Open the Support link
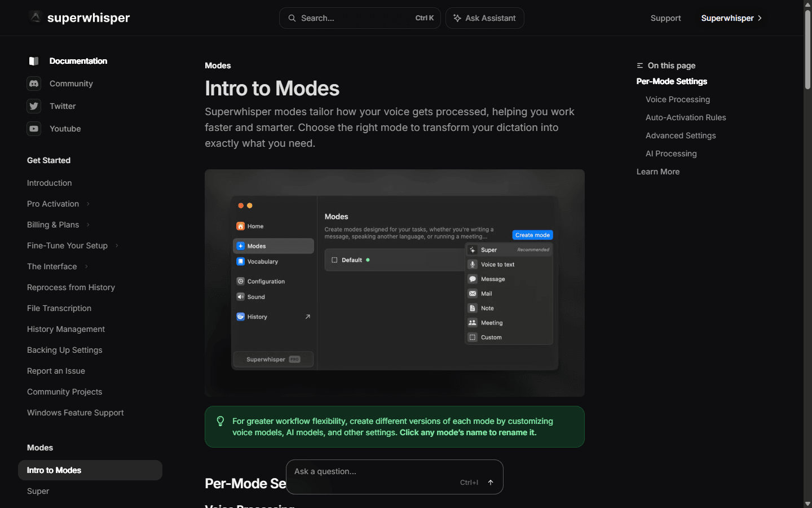The height and width of the screenshot is (508, 812). click(665, 18)
